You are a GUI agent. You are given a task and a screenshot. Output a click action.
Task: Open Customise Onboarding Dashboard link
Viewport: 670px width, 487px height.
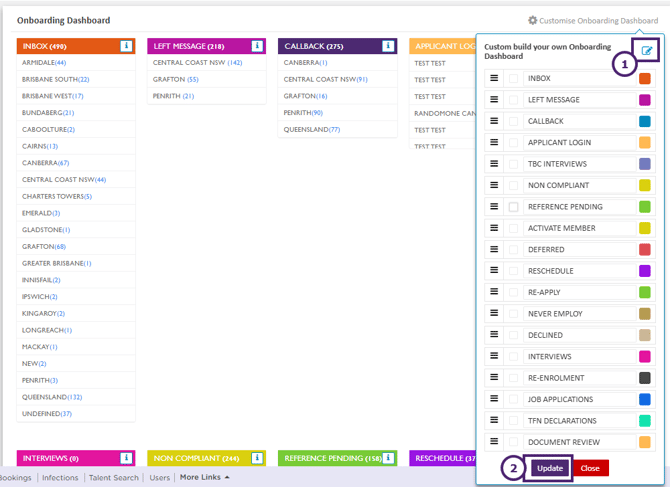598,21
